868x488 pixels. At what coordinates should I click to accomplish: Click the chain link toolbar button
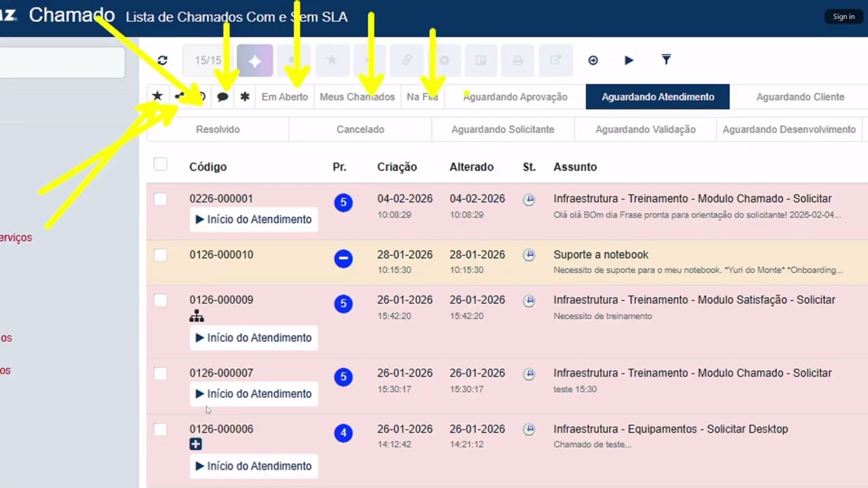click(407, 60)
